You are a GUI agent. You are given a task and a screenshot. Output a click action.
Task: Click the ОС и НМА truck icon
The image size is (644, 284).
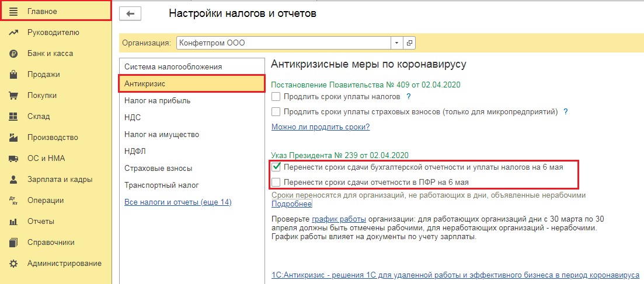[13, 158]
